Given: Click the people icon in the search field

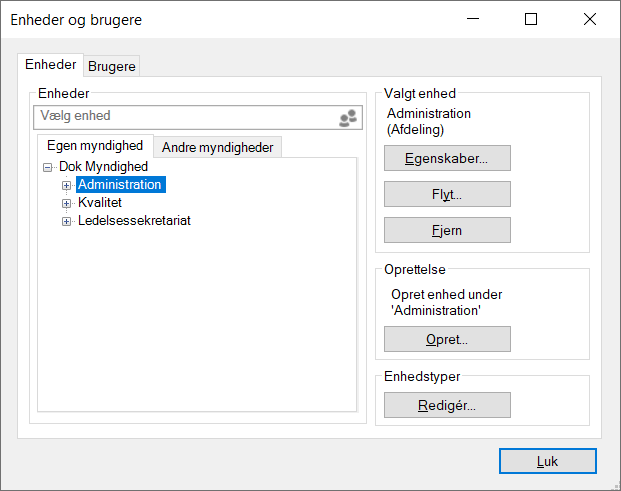Looking at the screenshot, I should click(x=347, y=117).
